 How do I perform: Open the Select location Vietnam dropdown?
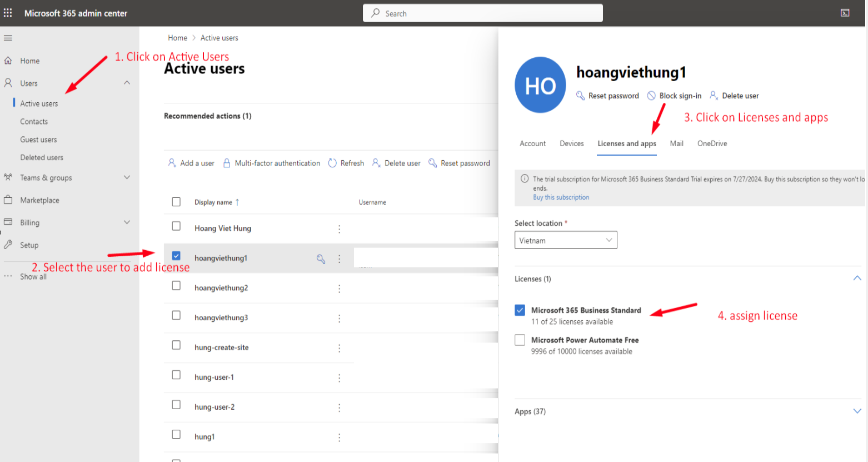(566, 240)
